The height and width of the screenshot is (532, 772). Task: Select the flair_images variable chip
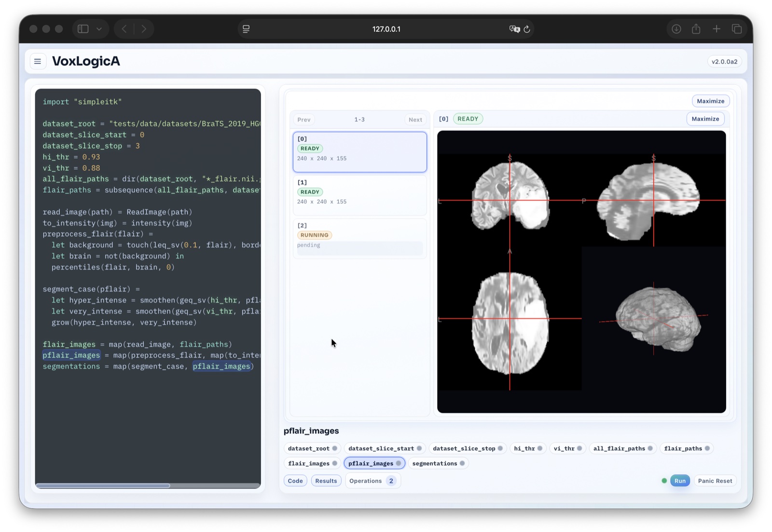point(313,464)
